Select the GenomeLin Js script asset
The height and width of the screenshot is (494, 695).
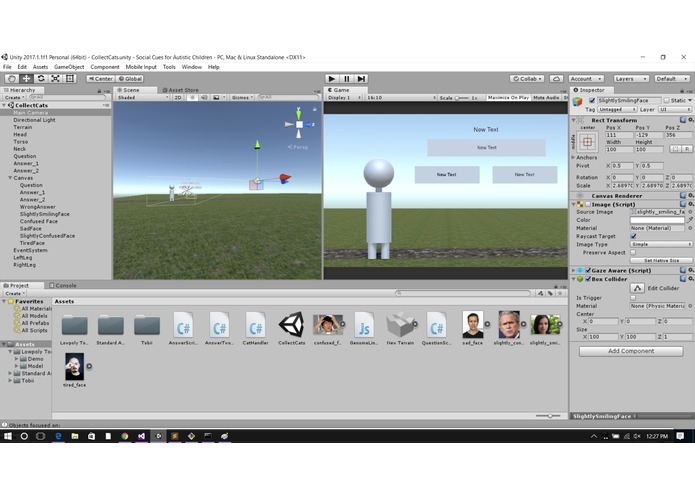pyautogui.click(x=364, y=328)
